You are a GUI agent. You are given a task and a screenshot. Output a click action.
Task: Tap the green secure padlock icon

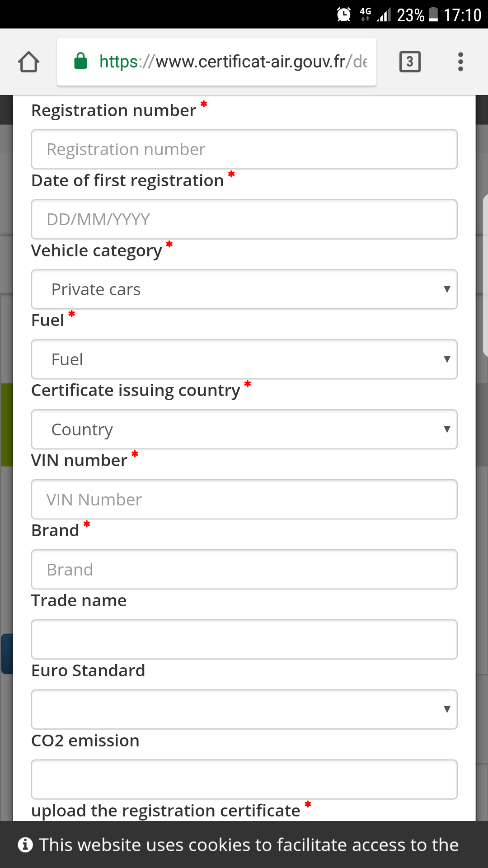[x=80, y=61]
